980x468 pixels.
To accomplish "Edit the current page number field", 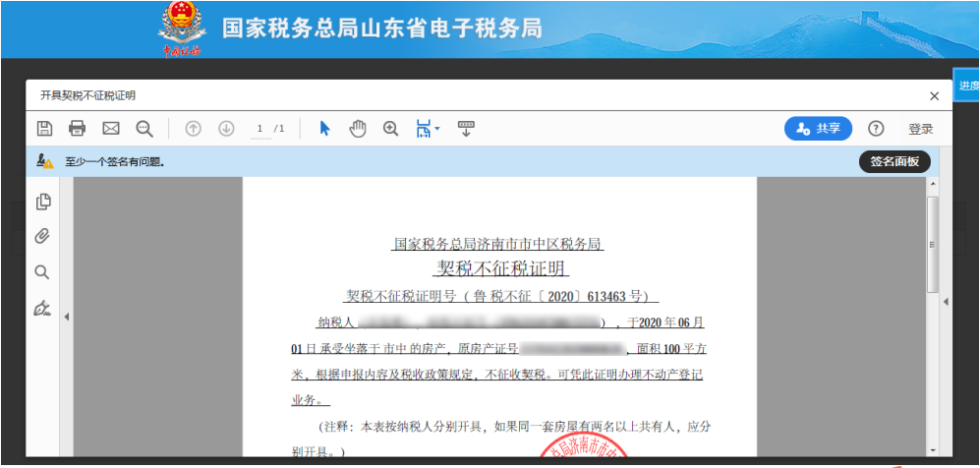I will 260,129.
